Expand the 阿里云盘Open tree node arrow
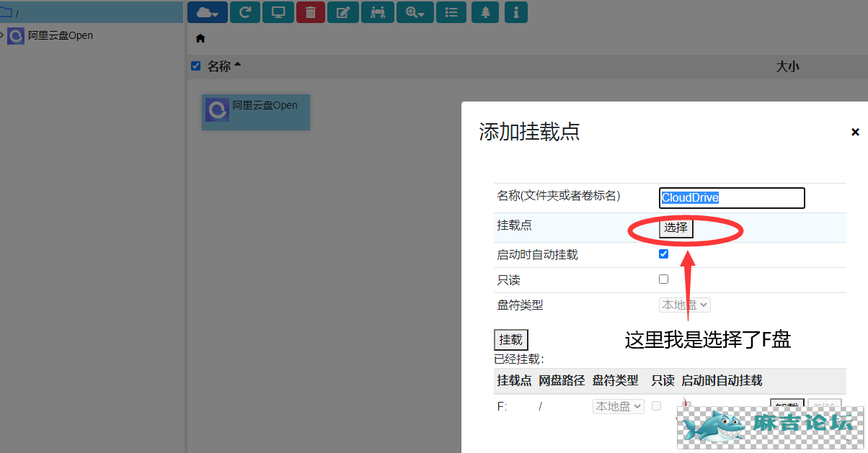The image size is (868, 453). pos(3,35)
